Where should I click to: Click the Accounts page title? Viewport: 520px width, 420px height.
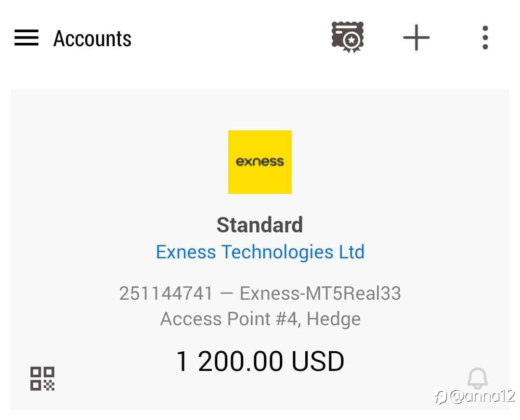[92, 38]
